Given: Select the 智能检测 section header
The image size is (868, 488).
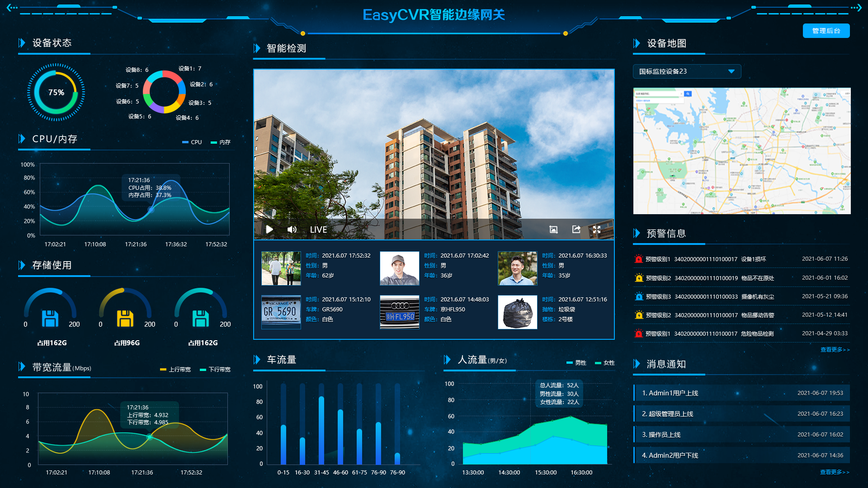Looking at the screenshot, I should pyautogui.click(x=287, y=48).
